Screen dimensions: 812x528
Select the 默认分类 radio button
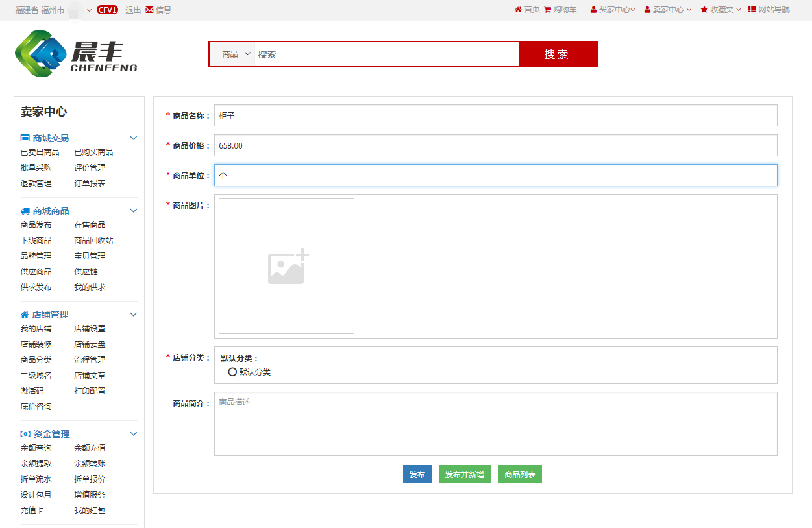pos(232,372)
